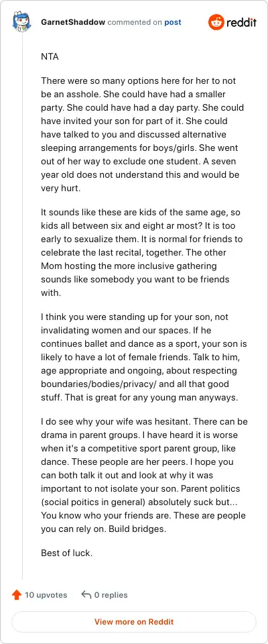Click the gray "commented on" text
The width and height of the screenshot is (268, 644).
[x=135, y=22]
